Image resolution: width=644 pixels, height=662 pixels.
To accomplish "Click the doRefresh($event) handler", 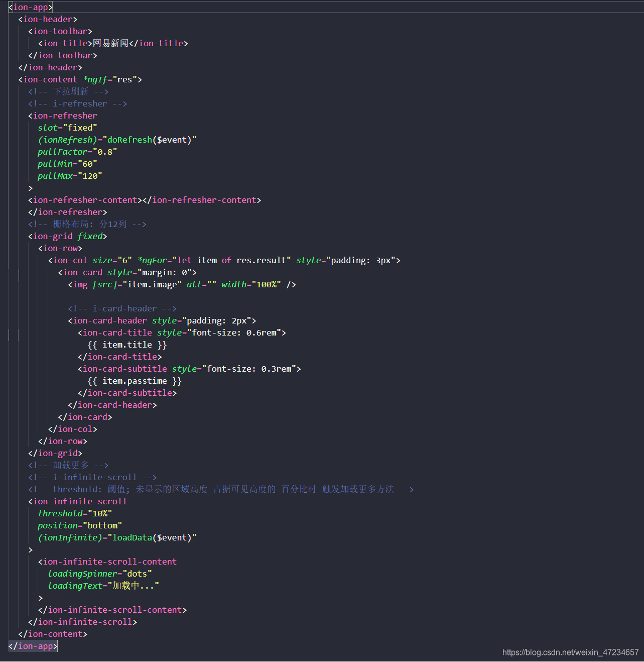I will 149,140.
